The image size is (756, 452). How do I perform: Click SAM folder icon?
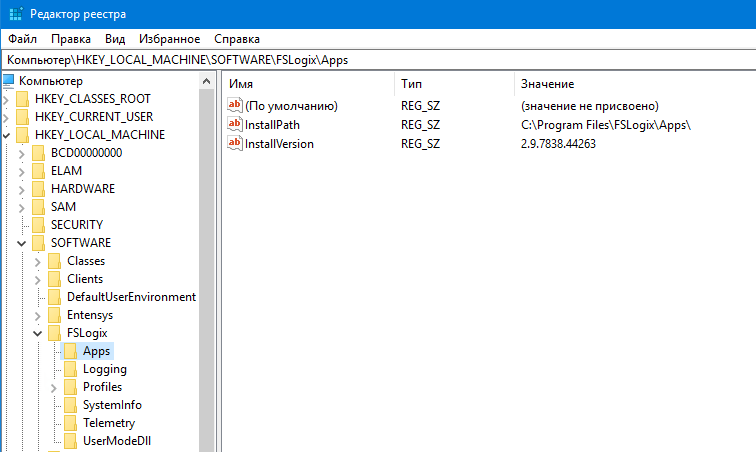pos(38,207)
